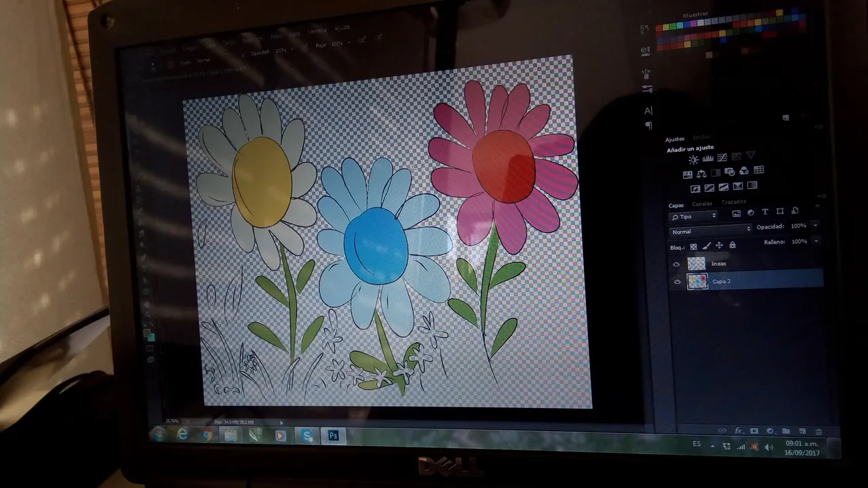The height and width of the screenshot is (488, 868).
Task: Create a new layer
Action: [802, 431]
